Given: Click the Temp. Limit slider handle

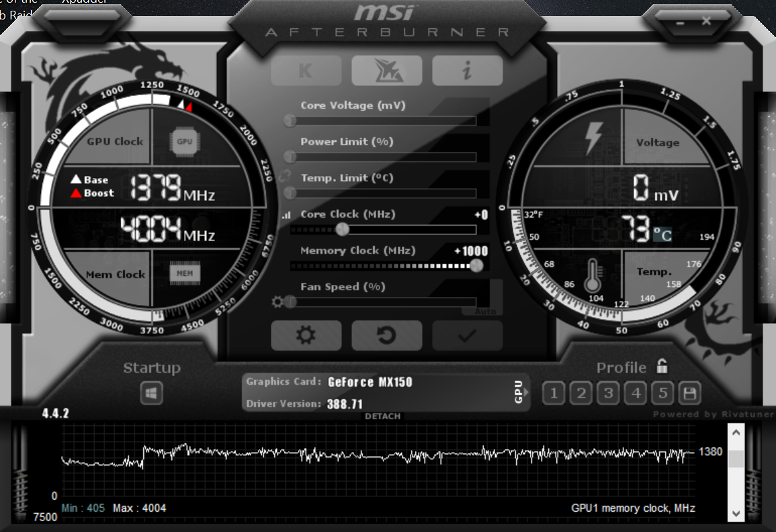Looking at the screenshot, I should tap(290, 193).
